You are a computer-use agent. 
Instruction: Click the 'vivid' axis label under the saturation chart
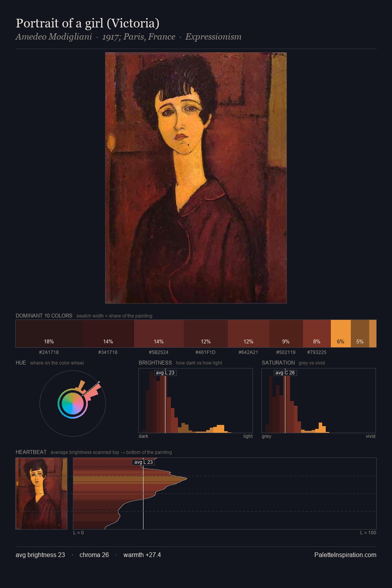click(370, 436)
